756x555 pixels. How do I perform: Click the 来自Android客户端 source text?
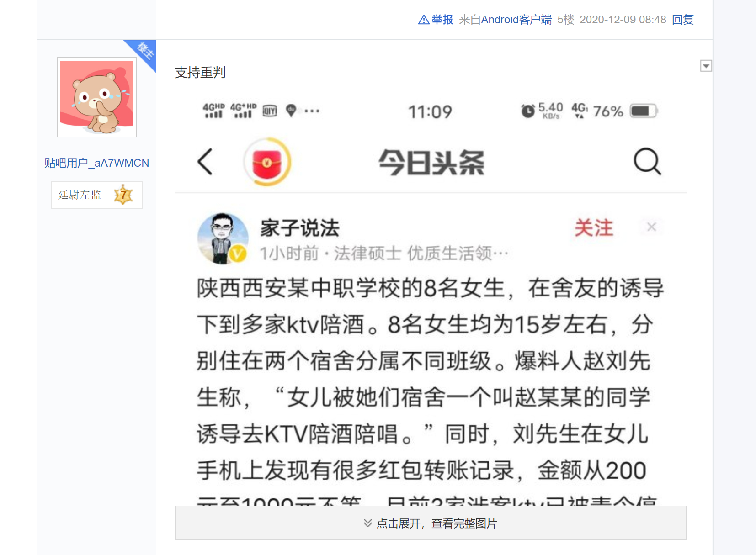[x=505, y=20]
